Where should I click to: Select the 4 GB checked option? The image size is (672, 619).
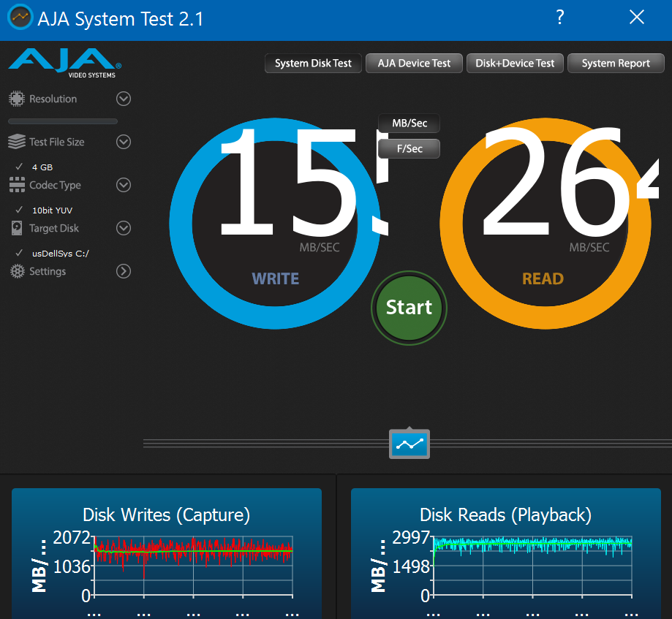(x=34, y=167)
